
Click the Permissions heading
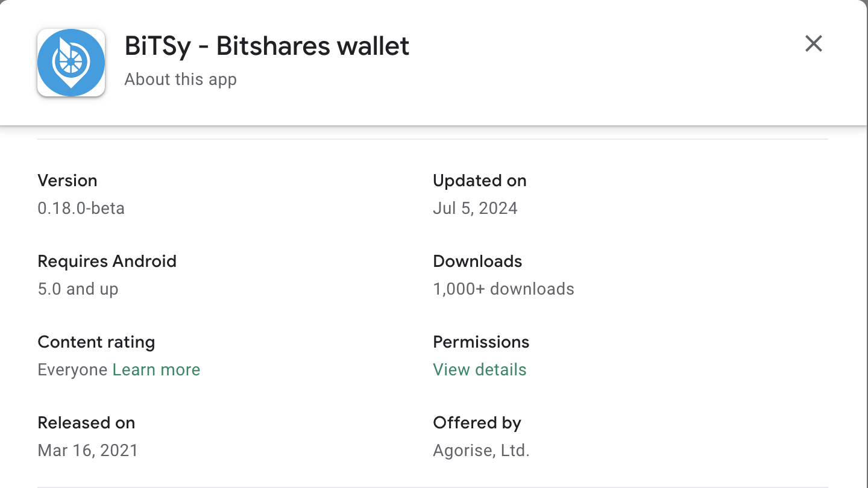click(x=481, y=342)
